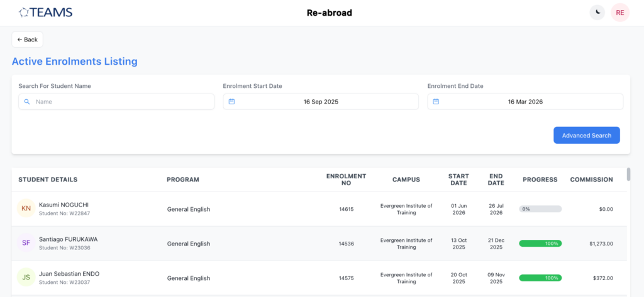Click enrolment number 14536
This screenshot has width=644, height=297.
coord(346,244)
